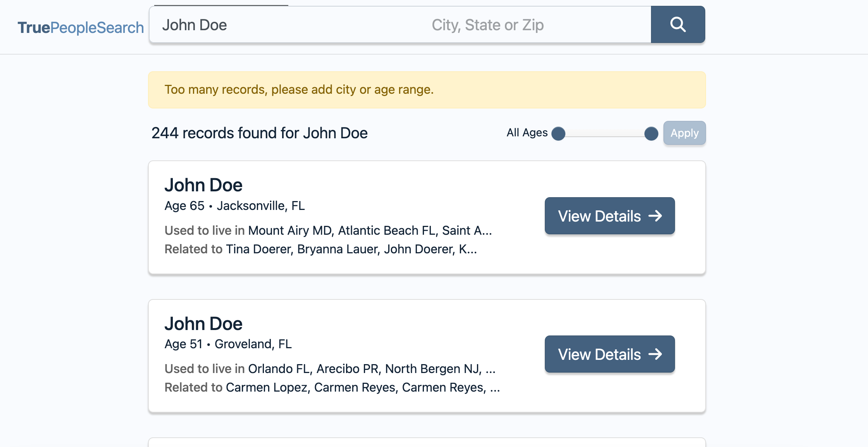Click the maximum age slider handle

coord(651,134)
